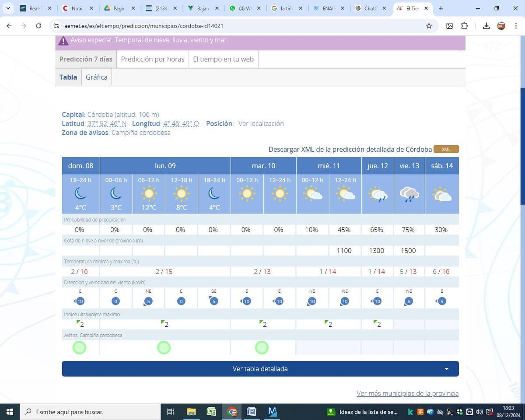Viewport: 525px width, 420px height.
Task: Expand the Ver tabla detallada arrow
Action: [446, 368]
